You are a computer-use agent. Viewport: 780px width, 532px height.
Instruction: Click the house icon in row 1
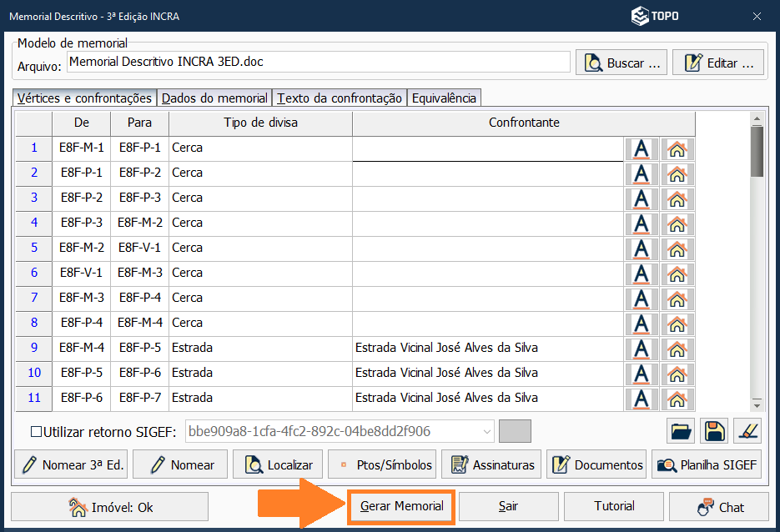coord(677,149)
